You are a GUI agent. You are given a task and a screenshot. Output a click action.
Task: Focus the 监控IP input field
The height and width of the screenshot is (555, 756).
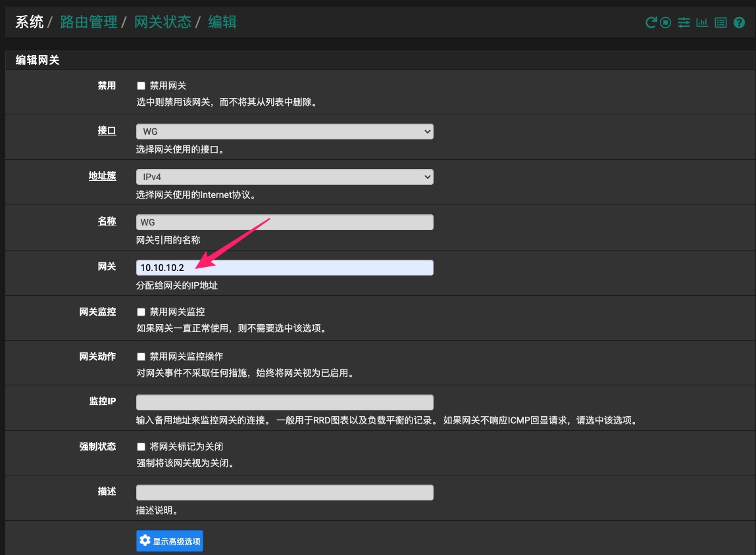(284, 402)
